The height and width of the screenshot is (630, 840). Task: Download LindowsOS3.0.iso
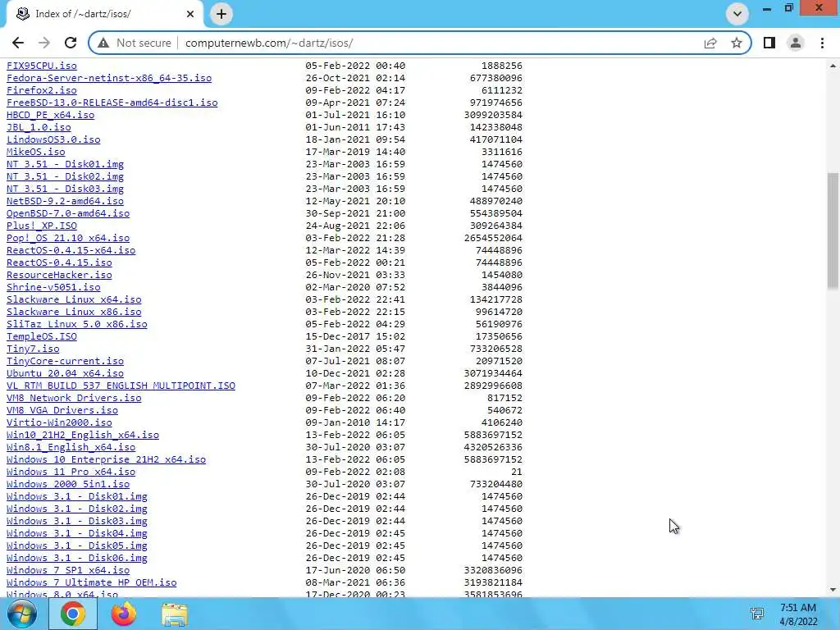click(x=53, y=139)
